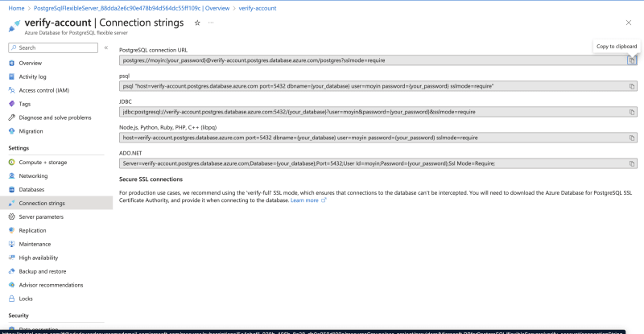
Task: Click the verify-account breadcrumb link
Action: (x=258, y=8)
